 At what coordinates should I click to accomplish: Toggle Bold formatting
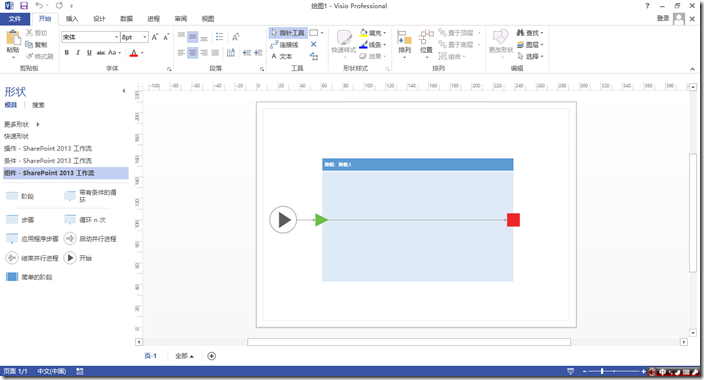(x=66, y=53)
